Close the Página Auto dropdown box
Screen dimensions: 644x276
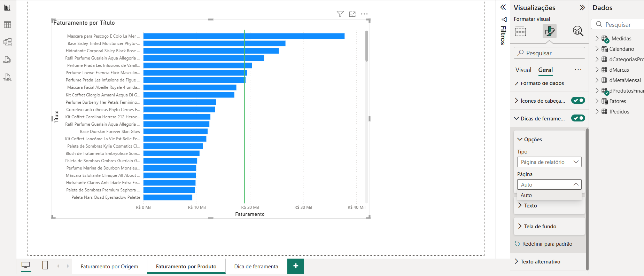[549, 184]
